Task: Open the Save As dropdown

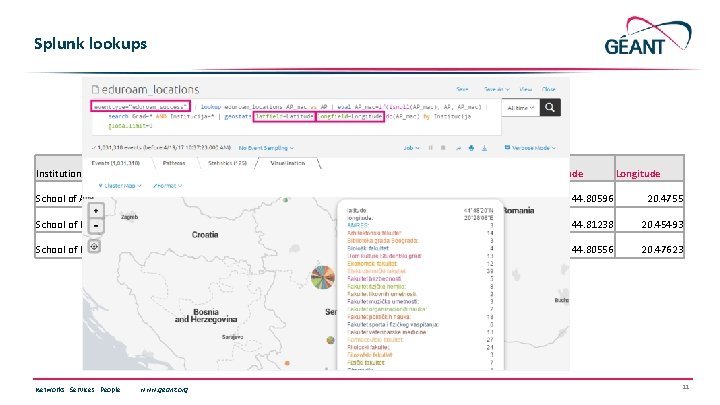Action: (496, 89)
